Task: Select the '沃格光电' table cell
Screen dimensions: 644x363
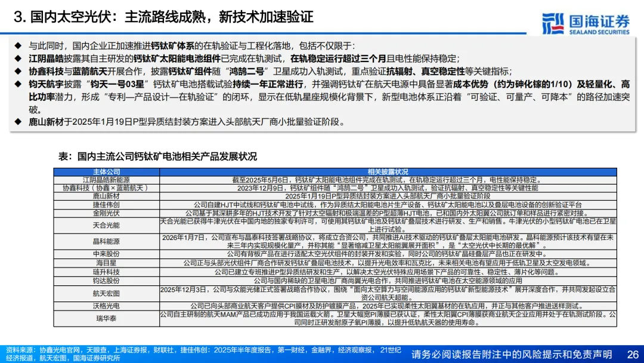Action: (x=106, y=306)
